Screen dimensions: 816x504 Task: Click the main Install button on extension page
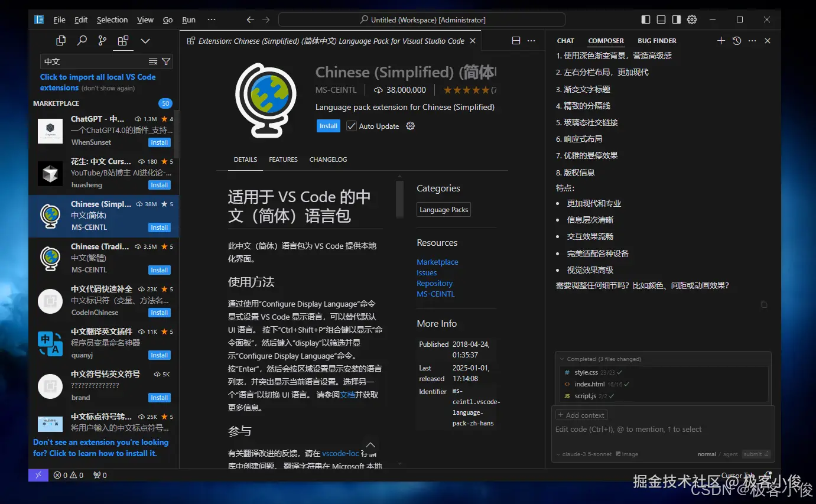click(328, 126)
